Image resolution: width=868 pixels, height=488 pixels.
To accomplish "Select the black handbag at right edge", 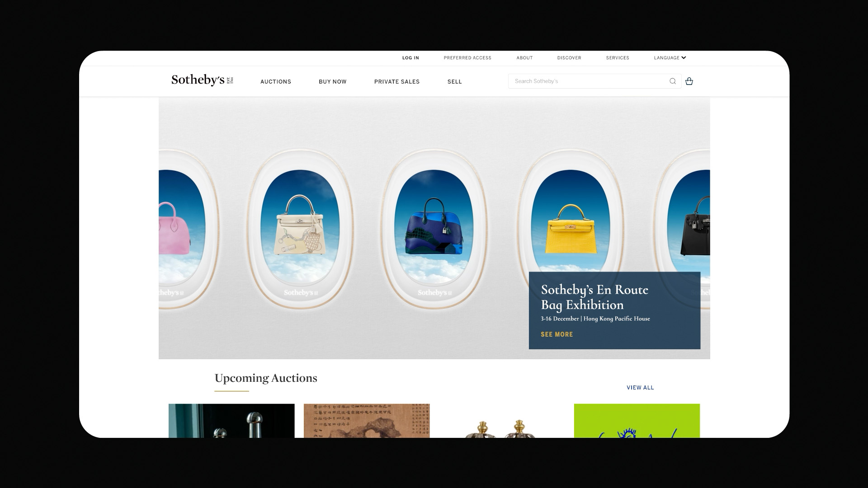I will [696, 226].
